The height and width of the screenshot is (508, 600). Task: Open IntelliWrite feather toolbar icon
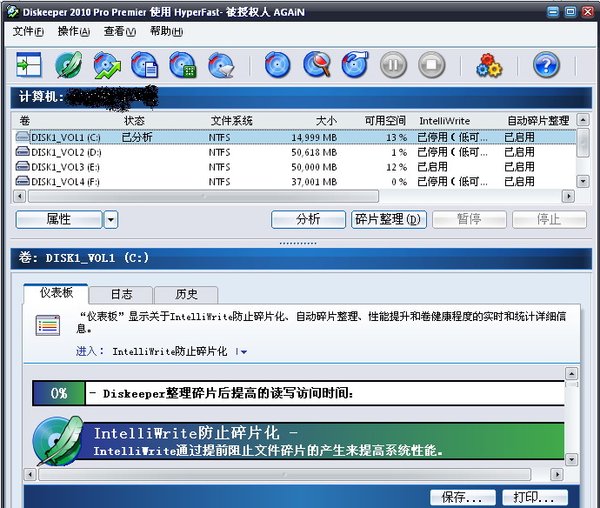tap(68, 65)
